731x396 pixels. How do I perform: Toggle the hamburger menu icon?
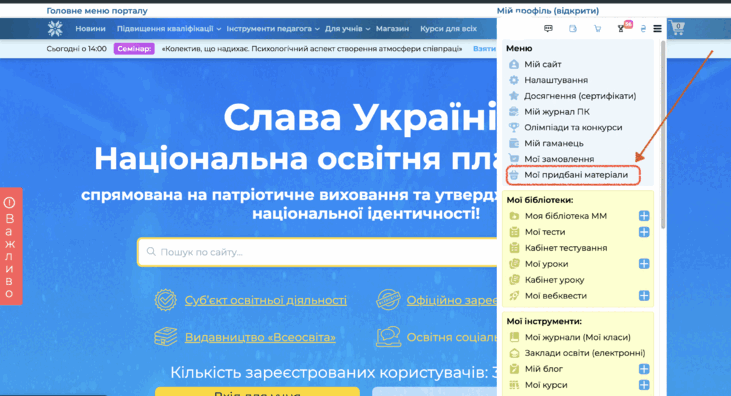[657, 29]
